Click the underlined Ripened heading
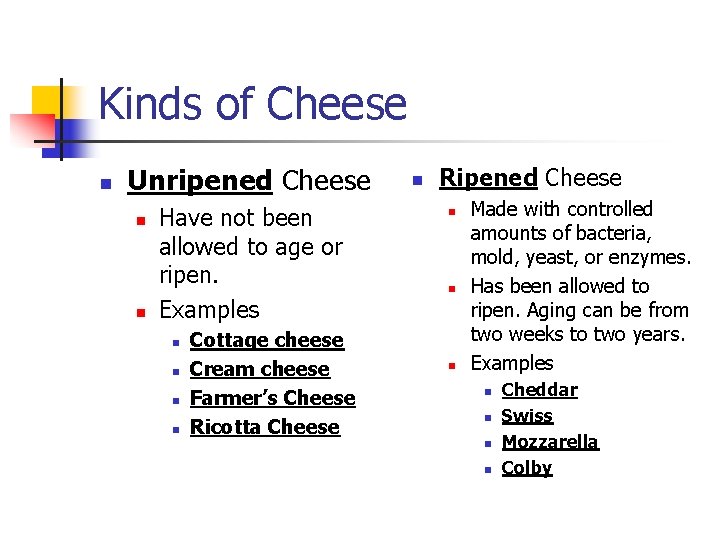Viewport: 720px width, 540px height. coord(488,178)
